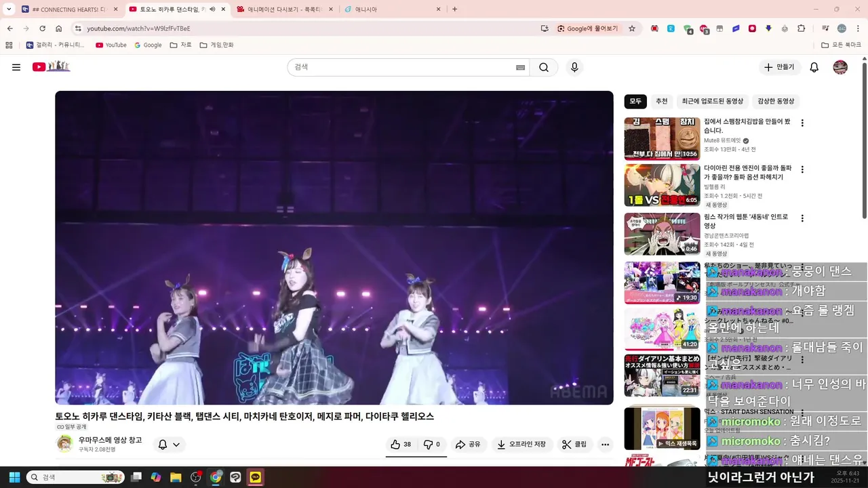Navigate back in Chrome
This screenshot has width=868, height=488.
[x=10, y=28]
